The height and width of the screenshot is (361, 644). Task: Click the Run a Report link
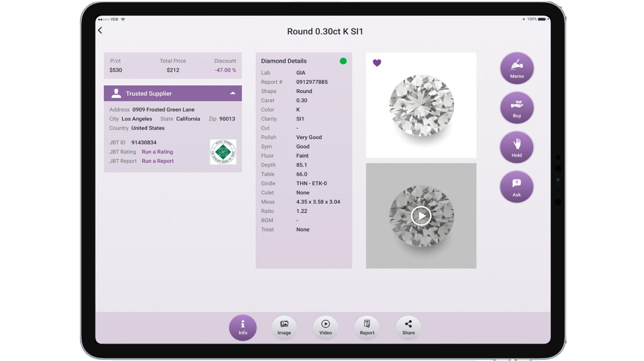click(x=158, y=161)
